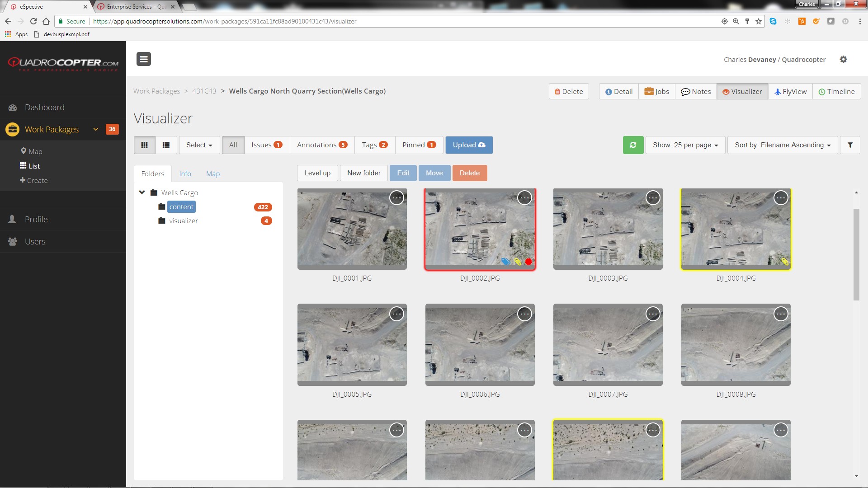Open the Select dropdown
The height and width of the screenshot is (488, 868).
[199, 145]
